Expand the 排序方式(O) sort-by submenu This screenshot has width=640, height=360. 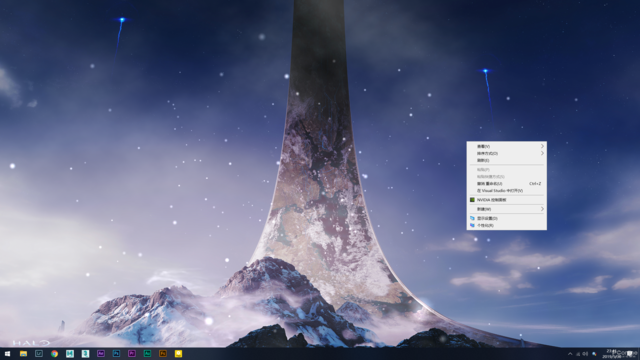507,153
